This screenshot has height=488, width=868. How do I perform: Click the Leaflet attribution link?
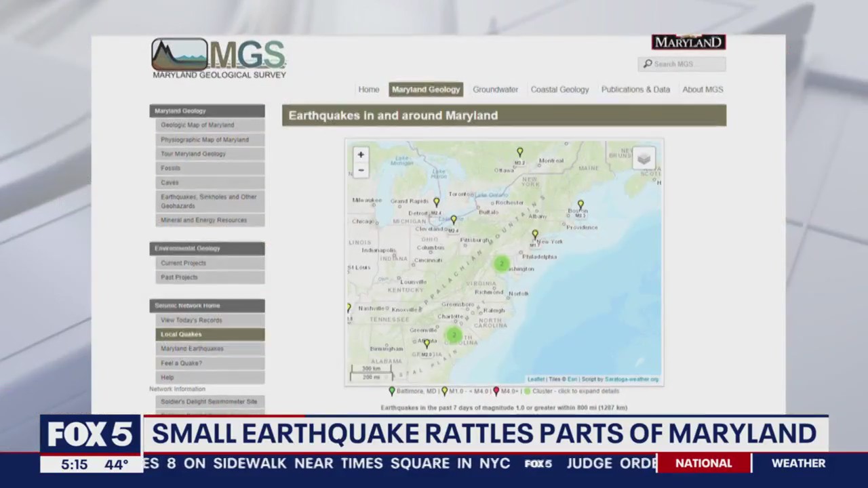536,380
